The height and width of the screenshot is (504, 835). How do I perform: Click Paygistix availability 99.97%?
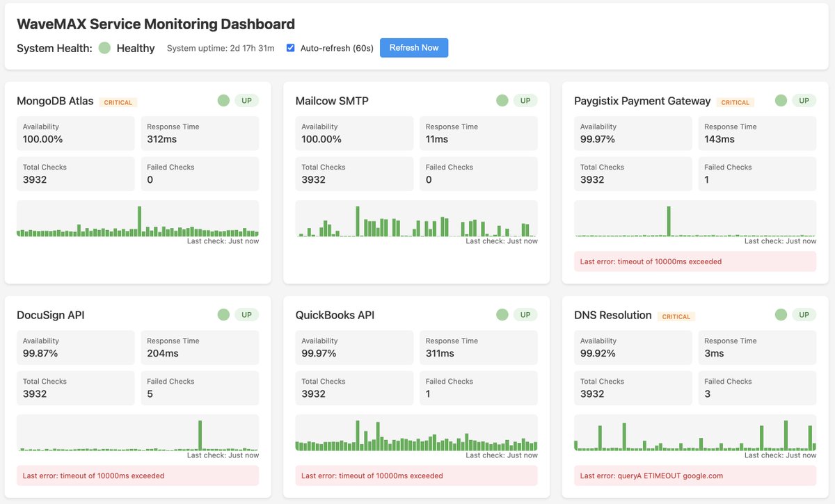pyautogui.click(x=598, y=139)
